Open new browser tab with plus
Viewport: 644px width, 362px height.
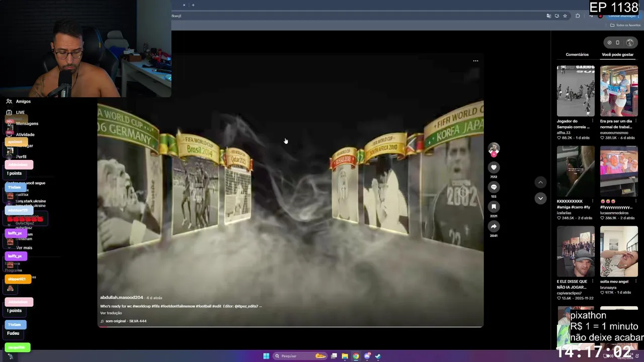coord(193,5)
